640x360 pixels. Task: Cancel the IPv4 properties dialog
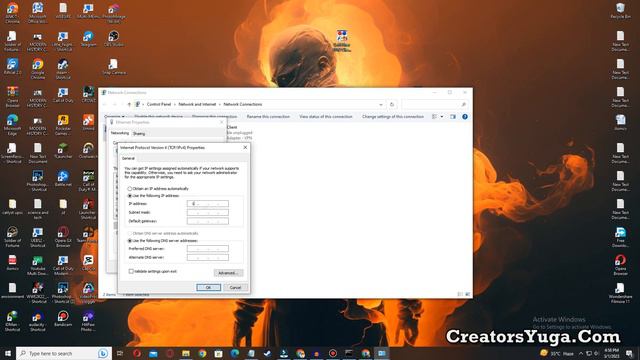coord(236,287)
